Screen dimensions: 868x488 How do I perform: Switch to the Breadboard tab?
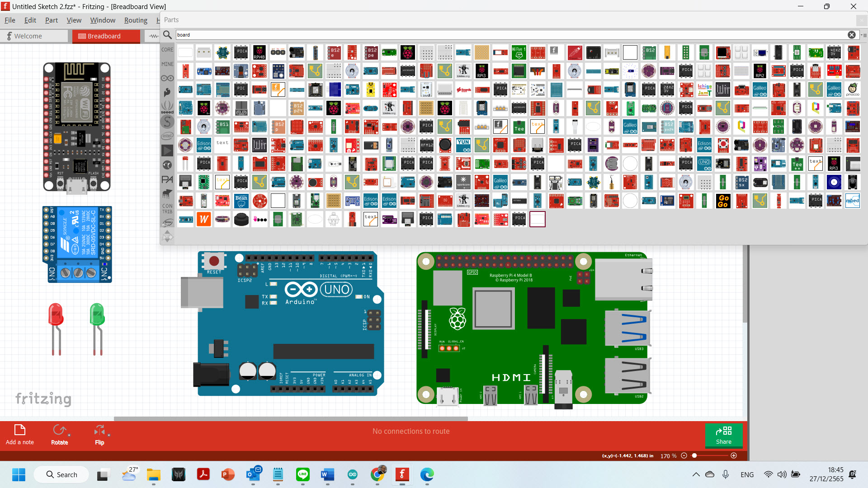click(106, 36)
